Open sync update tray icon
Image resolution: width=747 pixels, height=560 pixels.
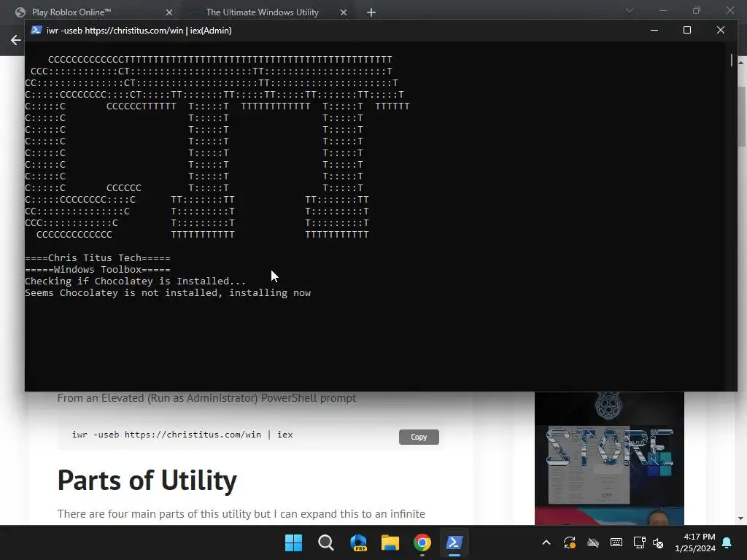569,542
